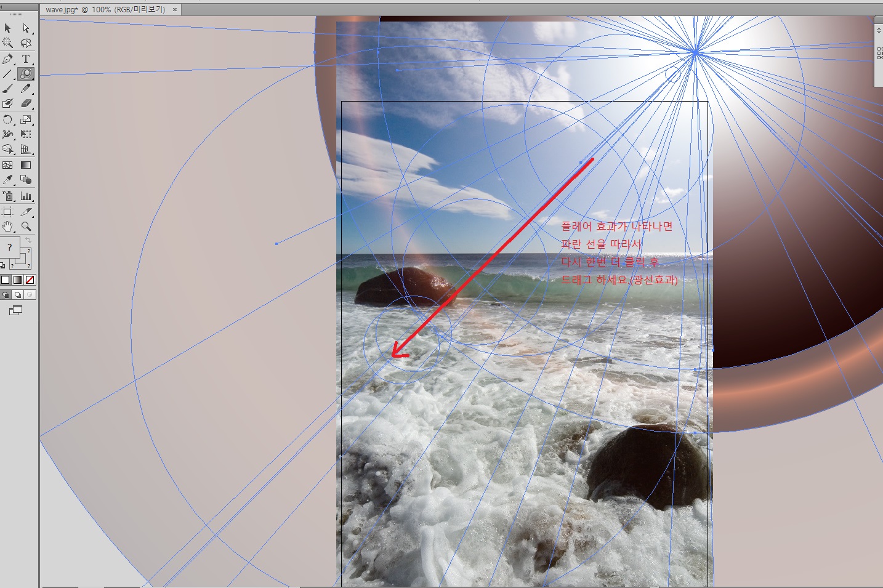
Task: Click the Fill color box
Action: click(9, 247)
